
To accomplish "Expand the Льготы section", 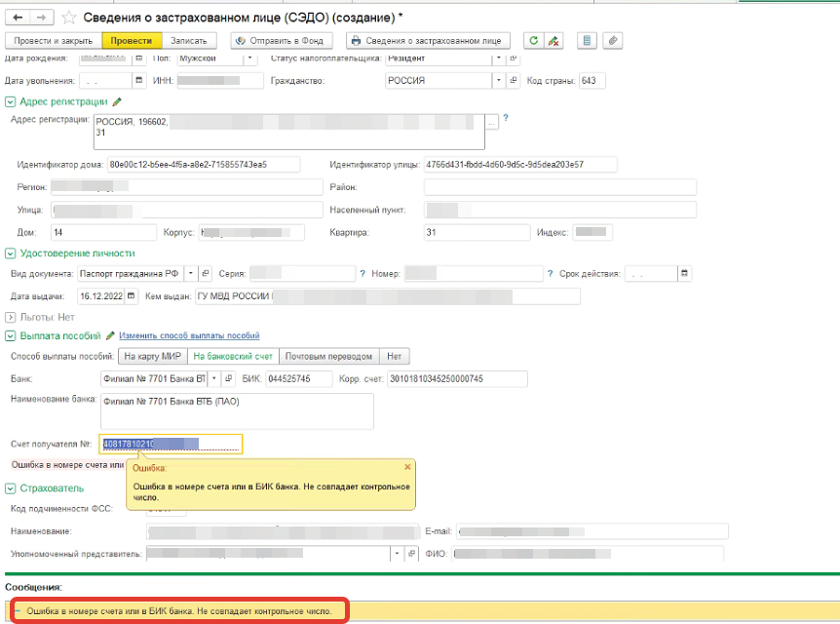I will coord(11,317).
